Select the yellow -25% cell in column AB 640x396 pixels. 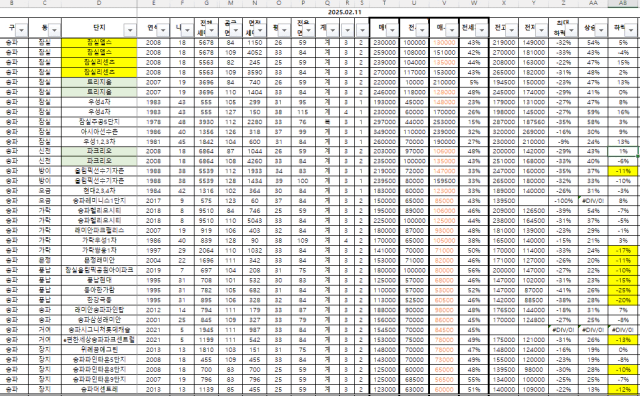tap(623, 290)
